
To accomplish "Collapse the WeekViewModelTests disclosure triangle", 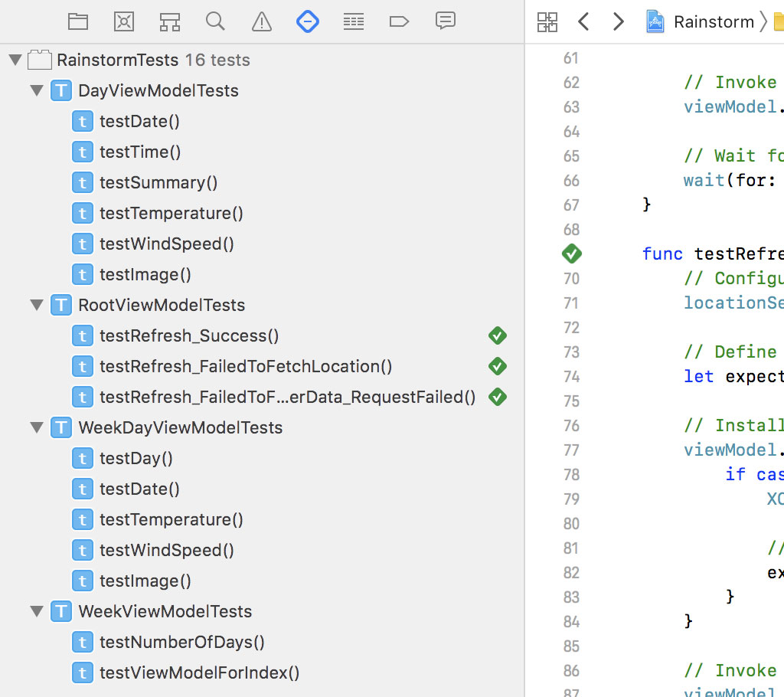I will (36, 611).
